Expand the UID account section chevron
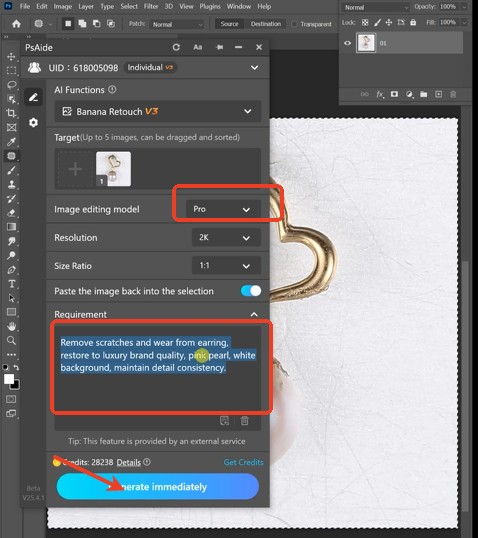This screenshot has height=538, width=478. coord(254,68)
